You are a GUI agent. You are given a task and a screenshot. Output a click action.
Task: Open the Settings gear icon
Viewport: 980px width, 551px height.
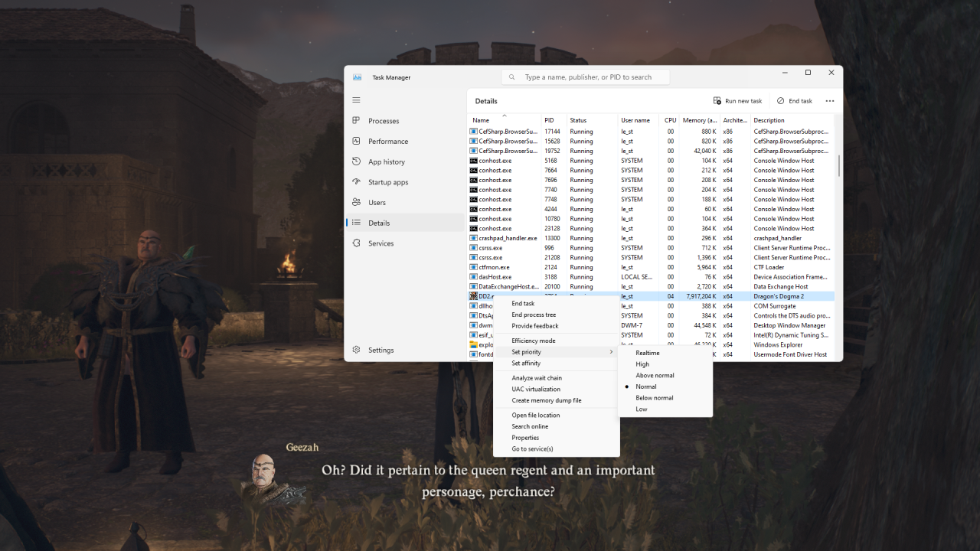356,350
